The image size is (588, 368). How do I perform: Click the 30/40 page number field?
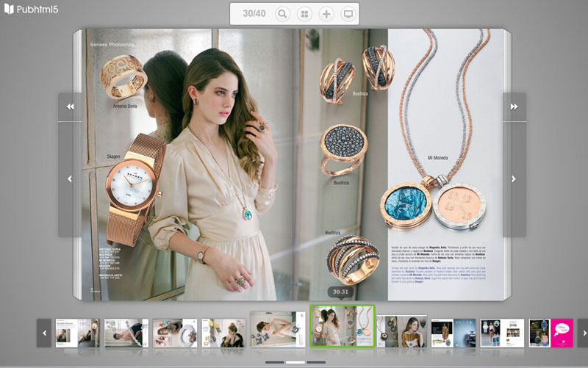click(x=254, y=13)
